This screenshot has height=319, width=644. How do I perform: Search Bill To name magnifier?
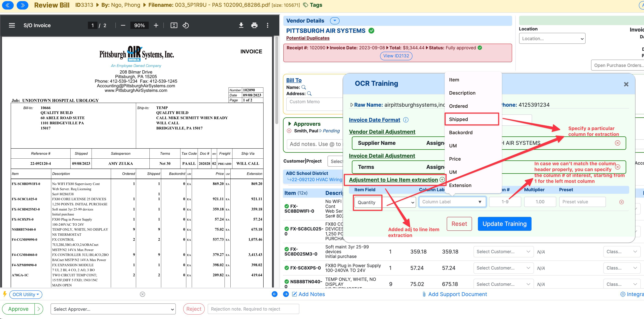[304, 87]
